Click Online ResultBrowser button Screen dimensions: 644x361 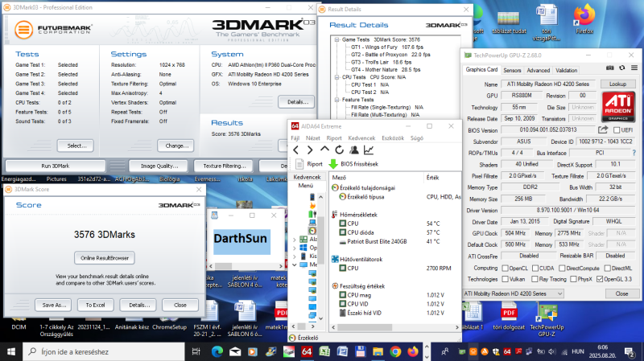[105, 258]
